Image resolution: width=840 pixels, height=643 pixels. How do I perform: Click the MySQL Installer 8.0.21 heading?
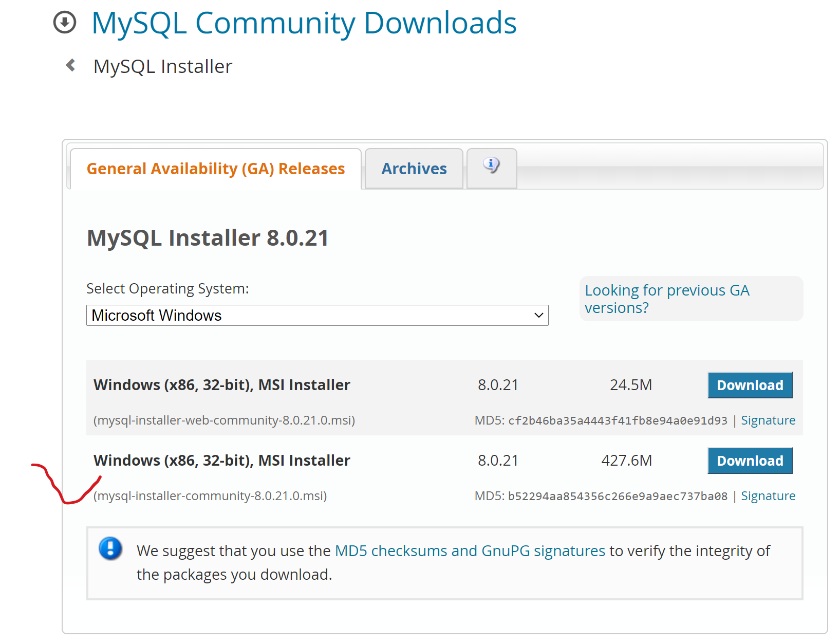coord(208,238)
